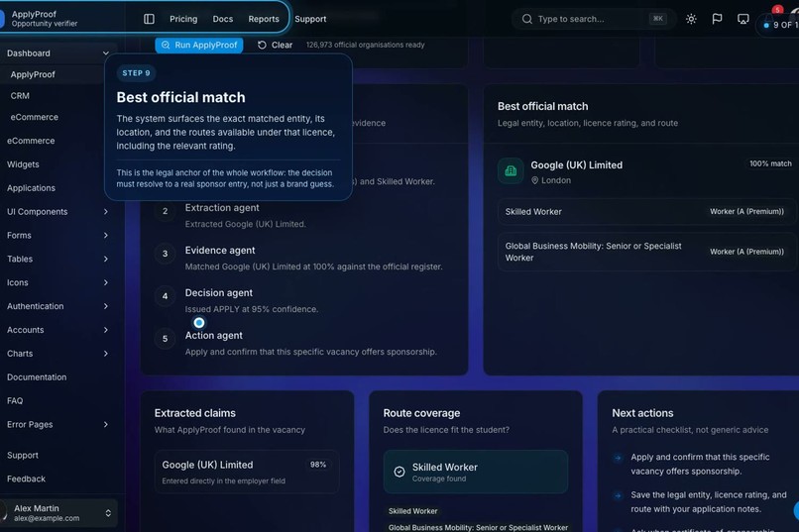The width and height of the screenshot is (799, 532).
Task: Select ApplyProof in the sidebar
Action: 33,74
